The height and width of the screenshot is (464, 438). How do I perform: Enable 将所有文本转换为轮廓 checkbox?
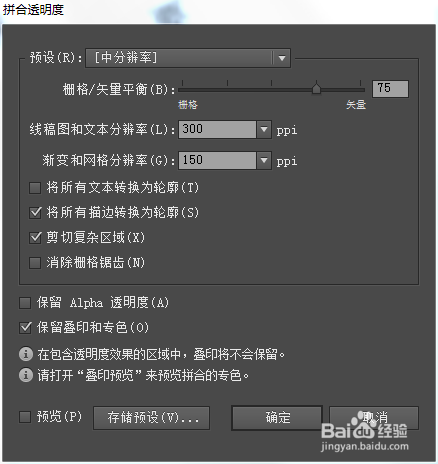click(35, 188)
